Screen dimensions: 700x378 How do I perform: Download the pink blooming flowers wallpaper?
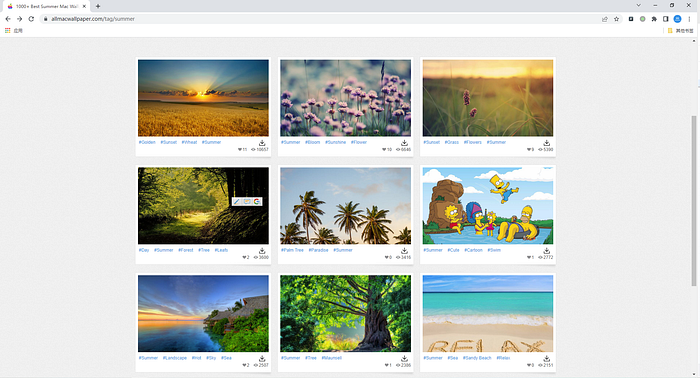click(x=404, y=143)
